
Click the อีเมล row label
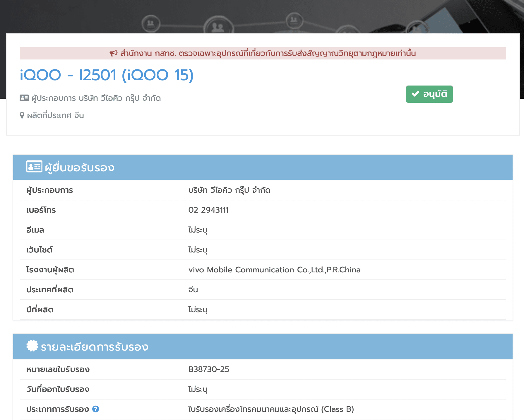(35, 230)
